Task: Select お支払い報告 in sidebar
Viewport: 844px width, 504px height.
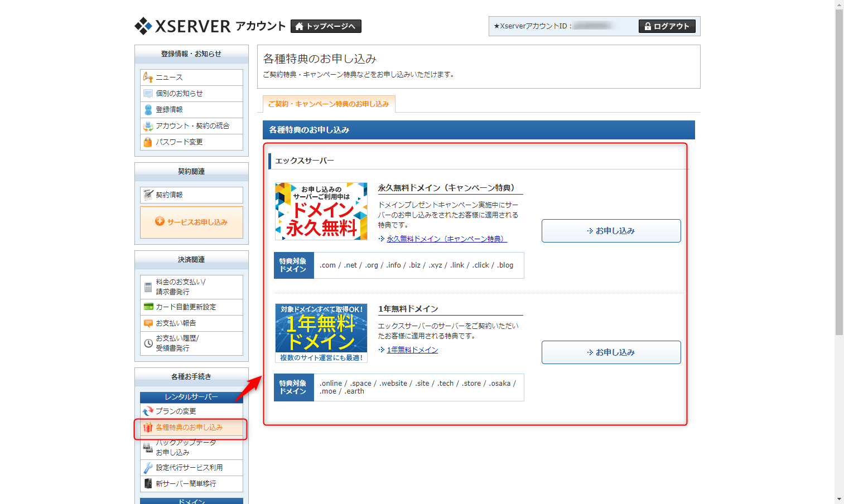Action: tap(191, 323)
